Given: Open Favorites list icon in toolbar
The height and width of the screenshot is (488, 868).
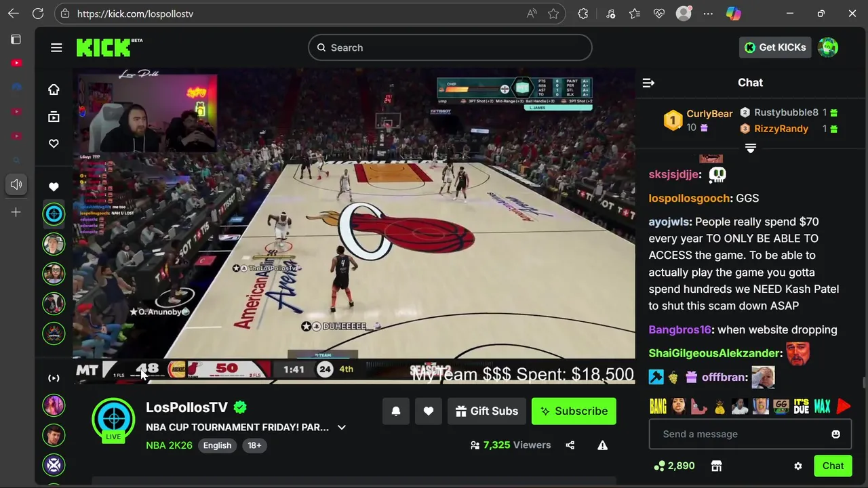Looking at the screenshot, I should pos(634,14).
